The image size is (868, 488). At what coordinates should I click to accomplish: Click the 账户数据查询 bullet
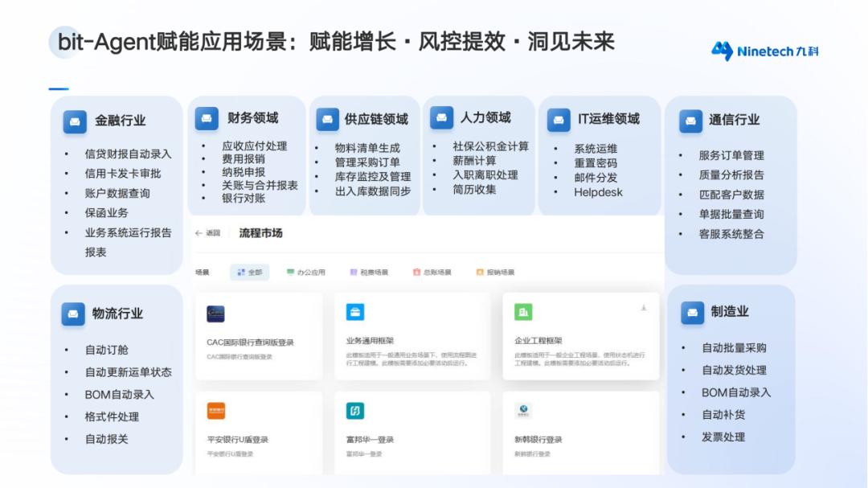click(x=117, y=193)
